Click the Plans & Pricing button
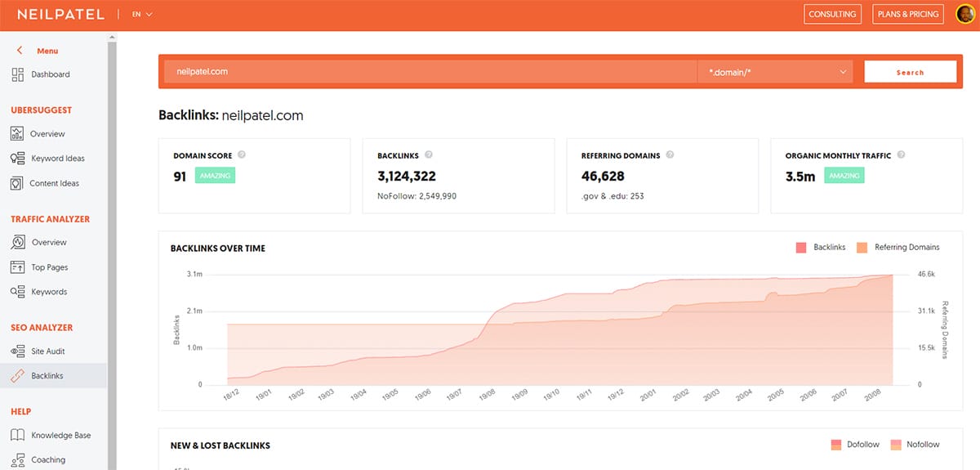The height and width of the screenshot is (470, 980). click(x=906, y=15)
